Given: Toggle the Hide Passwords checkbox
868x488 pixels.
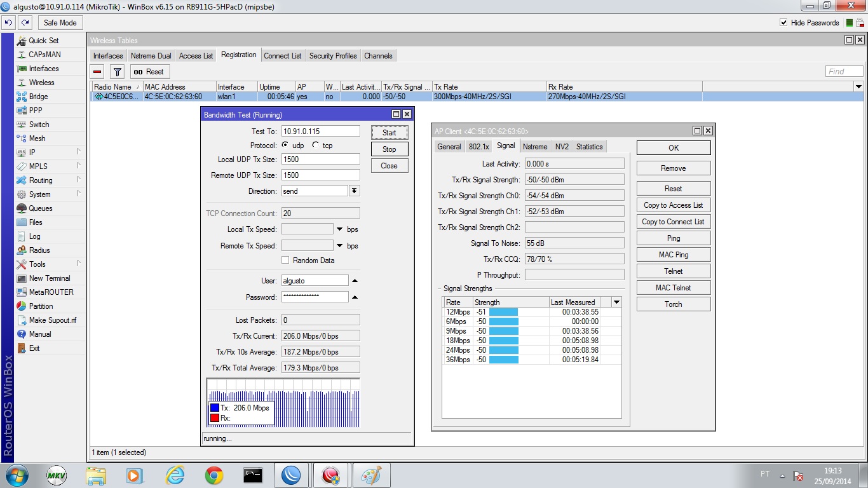Looking at the screenshot, I should pyautogui.click(x=783, y=23).
